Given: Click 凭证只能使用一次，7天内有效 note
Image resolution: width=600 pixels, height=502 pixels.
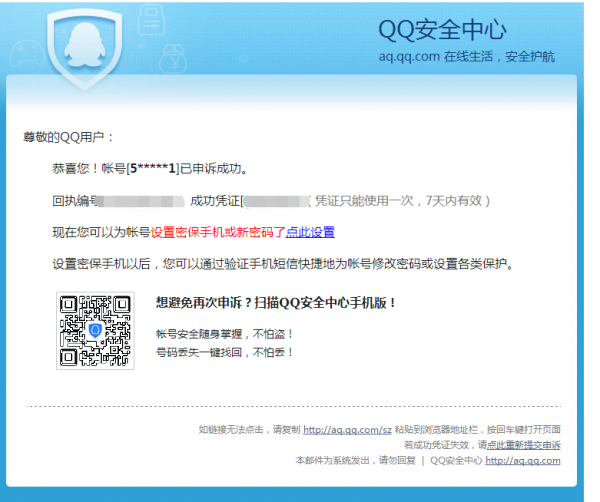Looking at the screenshot, I should point(402,200).
